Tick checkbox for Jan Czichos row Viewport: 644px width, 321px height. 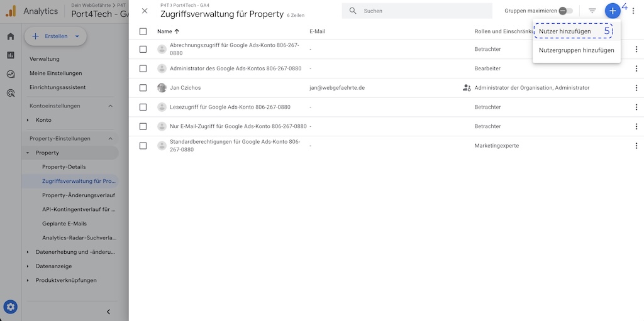point(143,88)
